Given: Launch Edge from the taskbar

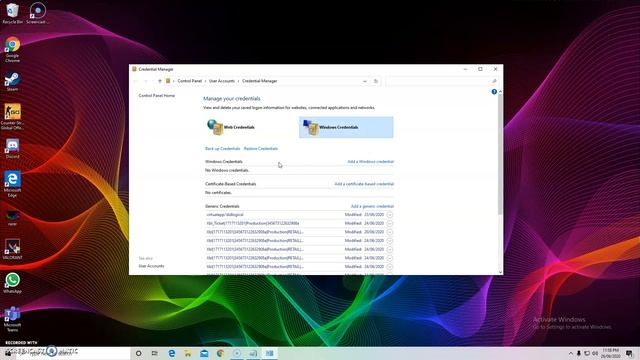Looking at the screenshot, I should (x=172, y=353).
